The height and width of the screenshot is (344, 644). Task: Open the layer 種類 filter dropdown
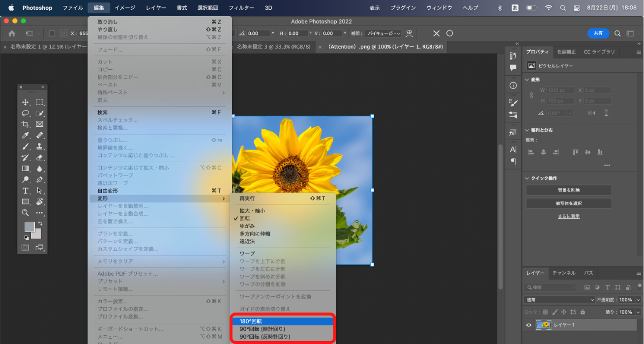point(551,287)
